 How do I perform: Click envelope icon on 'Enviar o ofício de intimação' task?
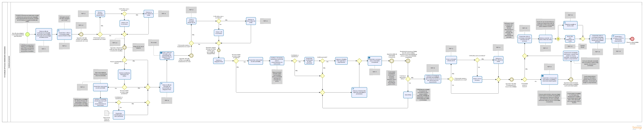point(161,53)
